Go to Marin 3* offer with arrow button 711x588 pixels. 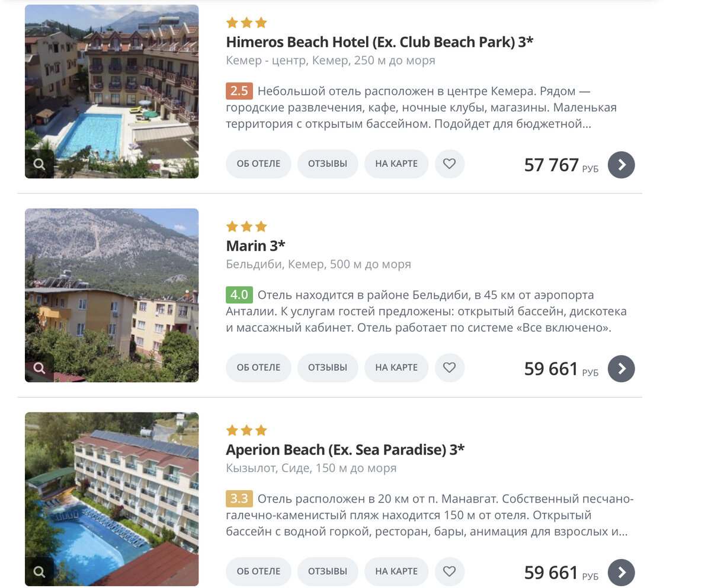coord(622,369)
